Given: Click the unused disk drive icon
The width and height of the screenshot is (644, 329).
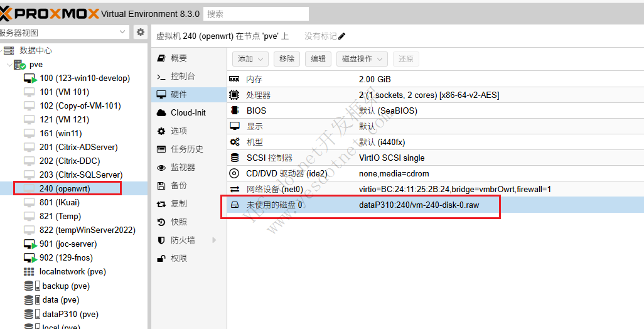Looking at the screenshot, I should click(x=235, y=205).
